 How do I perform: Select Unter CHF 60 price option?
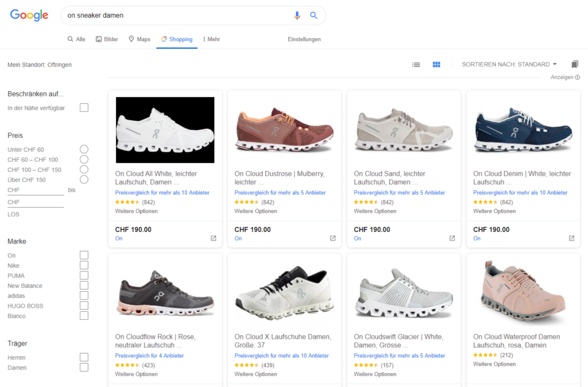point(84,149)
